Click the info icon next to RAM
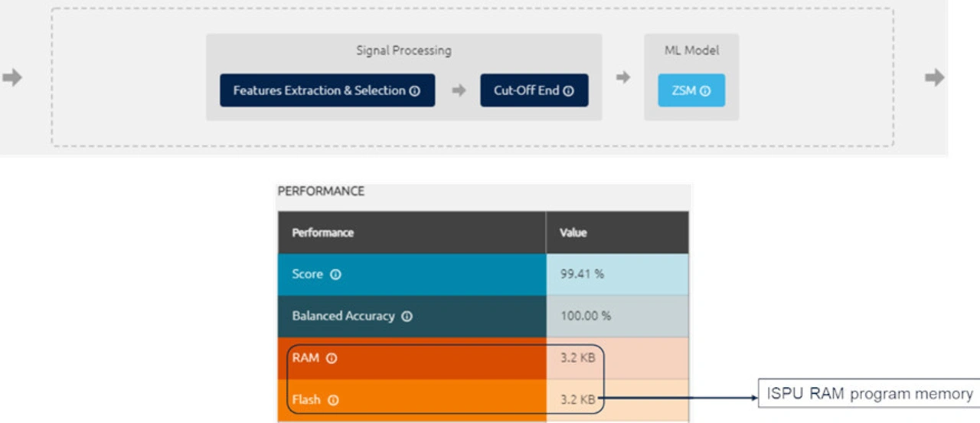Screen dimensions: 980x423 coord(332,358)
